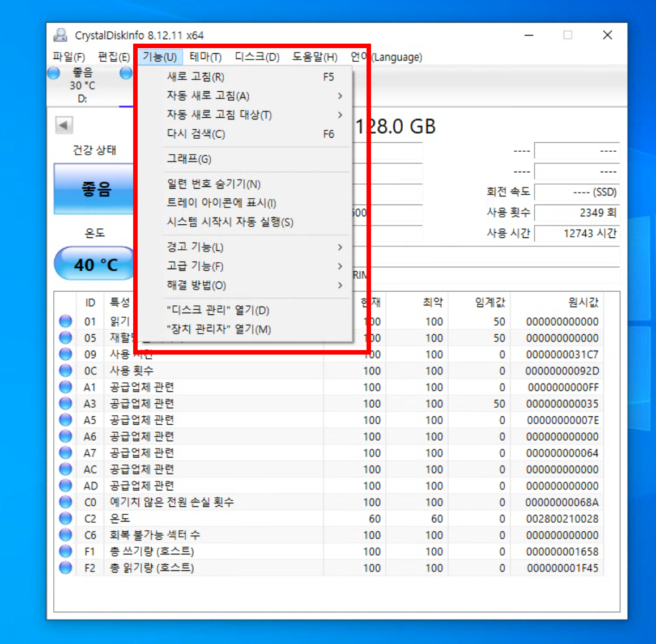
Task: Click status circle for attribute ID A1
Action: (66, 387)
